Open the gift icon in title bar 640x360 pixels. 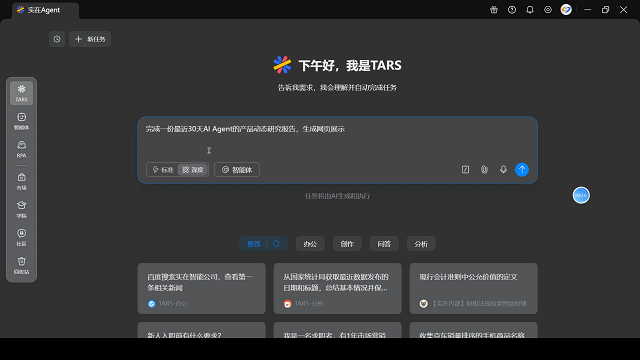(x=494, y=10)
